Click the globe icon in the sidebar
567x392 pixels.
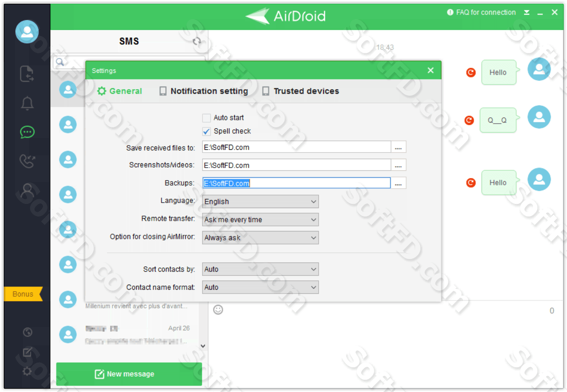point(28,332)
